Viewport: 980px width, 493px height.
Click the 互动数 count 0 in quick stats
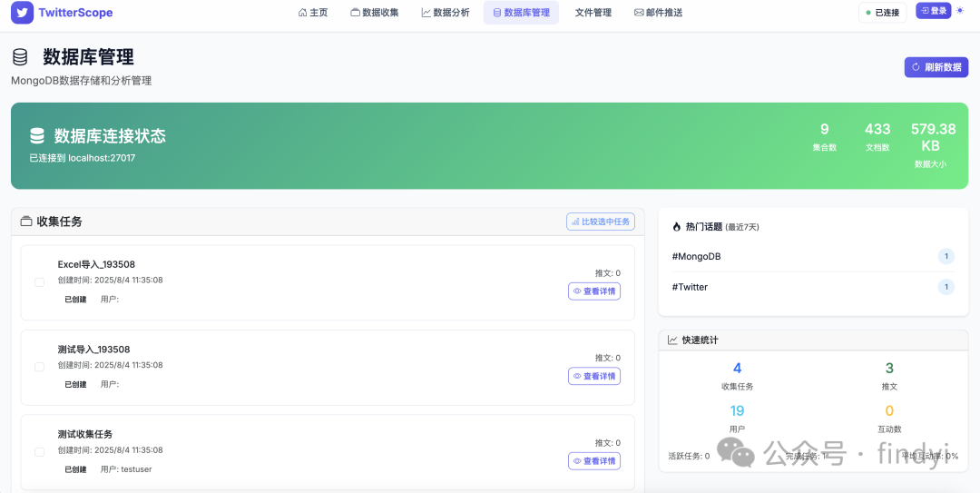[x=889, y=411]
